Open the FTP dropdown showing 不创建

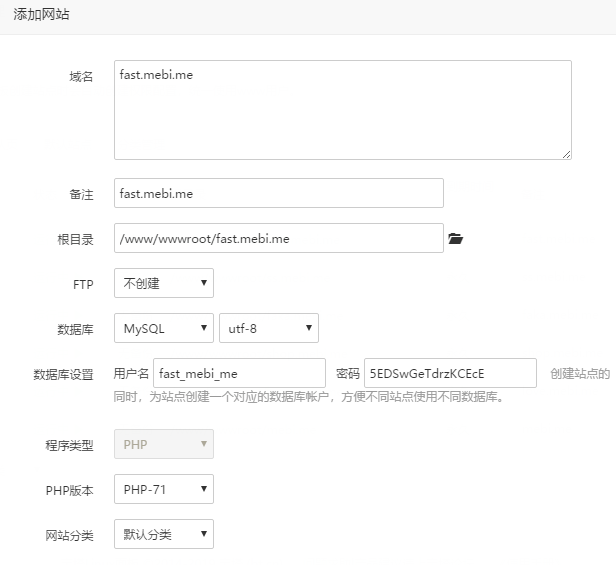pyautogui.click(x=164, y=284)
